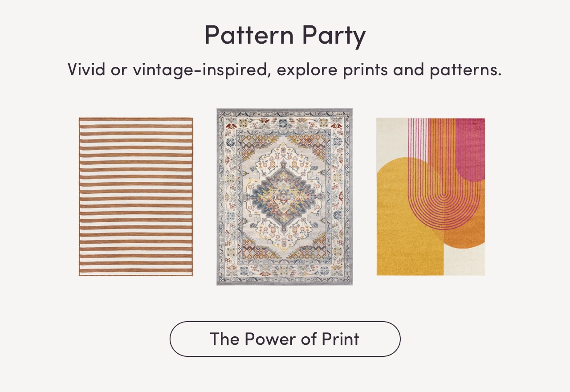Click the central diamond medallion on vintage rug
Viewport: 570px width, 392px height.
[285, 194]
